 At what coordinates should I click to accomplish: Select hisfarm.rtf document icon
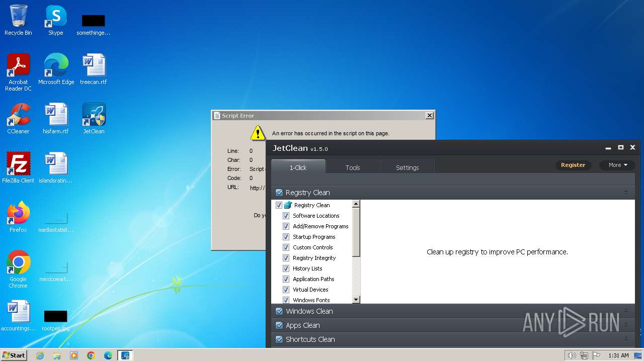click(56, 119)
